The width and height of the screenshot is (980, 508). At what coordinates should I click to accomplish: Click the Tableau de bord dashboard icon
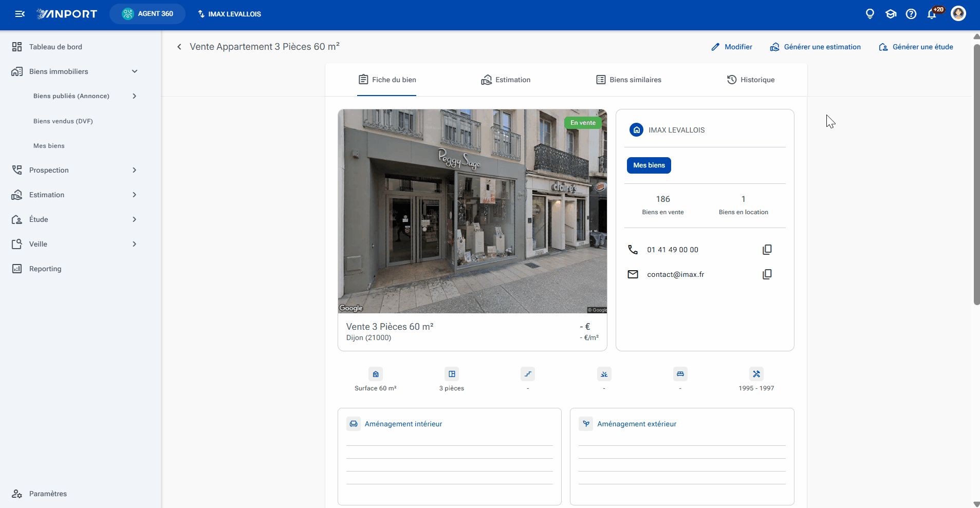coord(17,47)
